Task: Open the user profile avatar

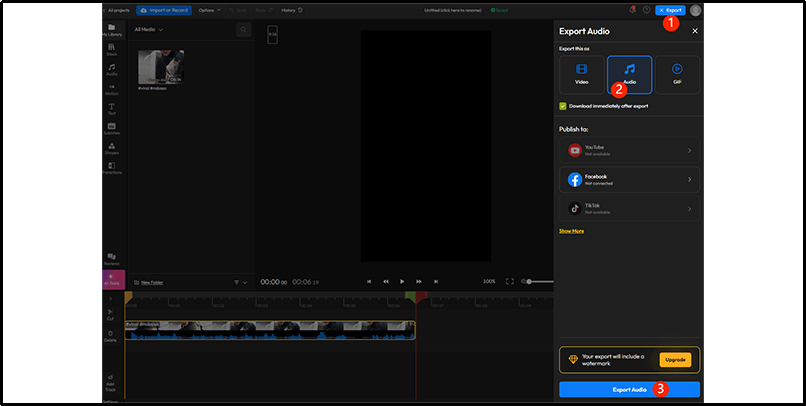Action: (695, 10)
